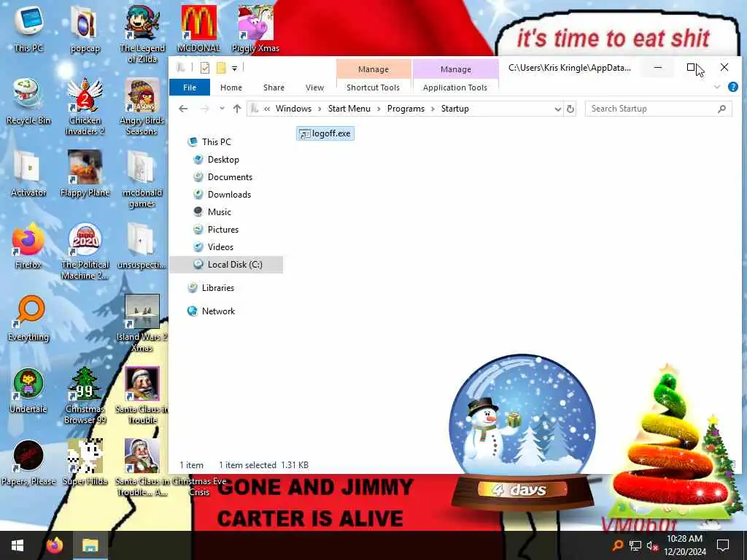Click the chevron after Windows in breadcrumb
Screen dimensions: 747x560
coord(320,109)
